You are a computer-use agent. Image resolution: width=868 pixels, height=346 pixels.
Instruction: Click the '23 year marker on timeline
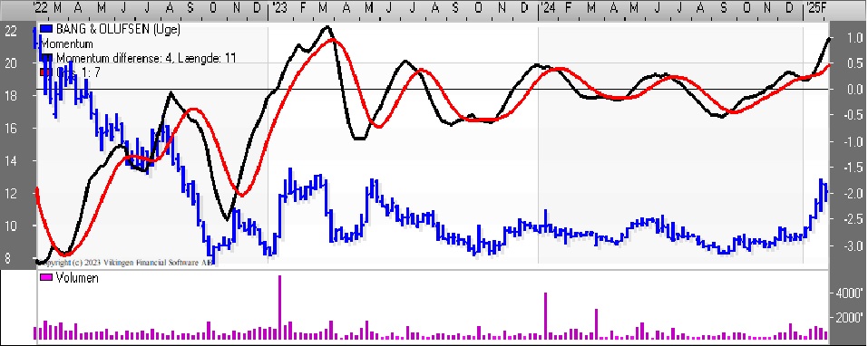click(279, 8)
